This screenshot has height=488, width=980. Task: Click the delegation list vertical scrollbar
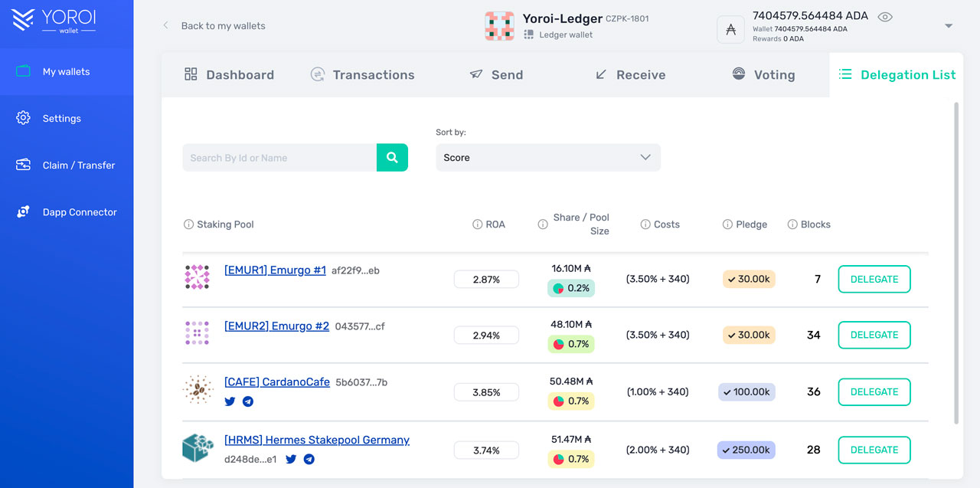(956, 262)
